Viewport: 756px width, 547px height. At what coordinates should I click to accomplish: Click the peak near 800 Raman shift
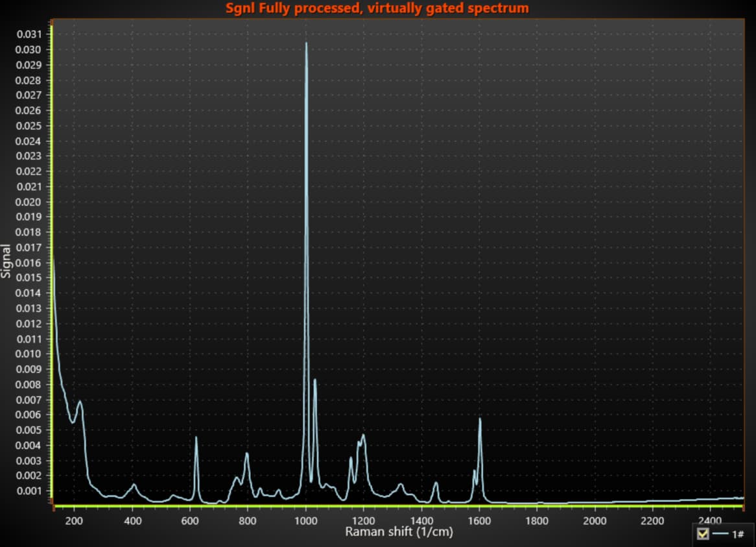pyautogui.click(x=246, y=454)
